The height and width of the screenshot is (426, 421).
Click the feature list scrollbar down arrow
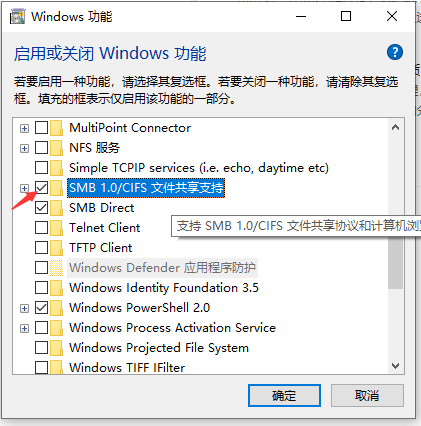click(x=395, y=366)
